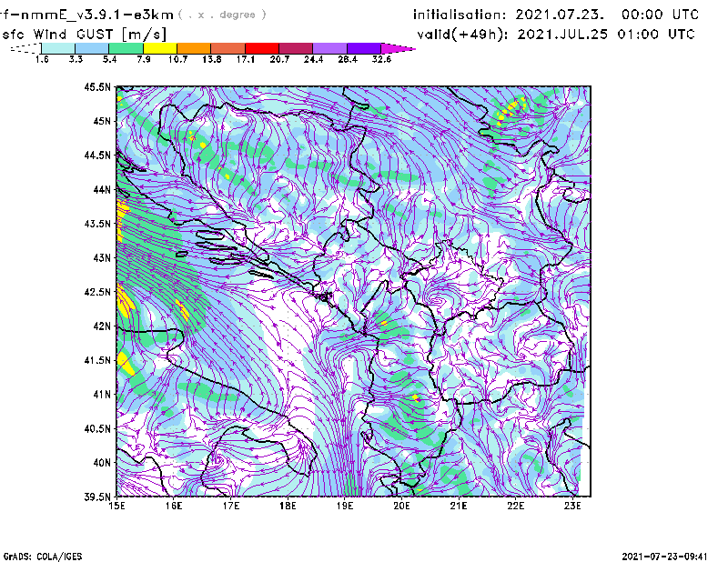Image resolution: width=728 pixels, height=562 pixels.
Task: Click the red 17.1–20.7 legend swatch
Action: click(262, 48)
